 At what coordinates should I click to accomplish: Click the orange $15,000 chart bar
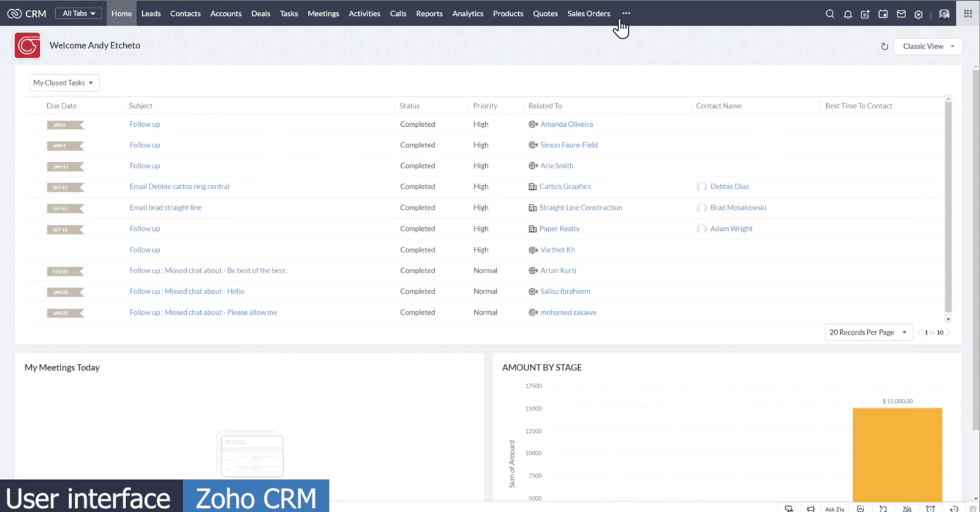(897, 453)
